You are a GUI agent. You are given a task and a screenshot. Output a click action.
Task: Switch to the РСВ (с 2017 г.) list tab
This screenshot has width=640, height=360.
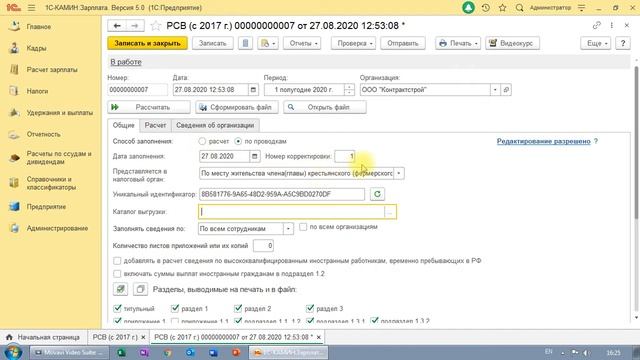coord(115,337)
